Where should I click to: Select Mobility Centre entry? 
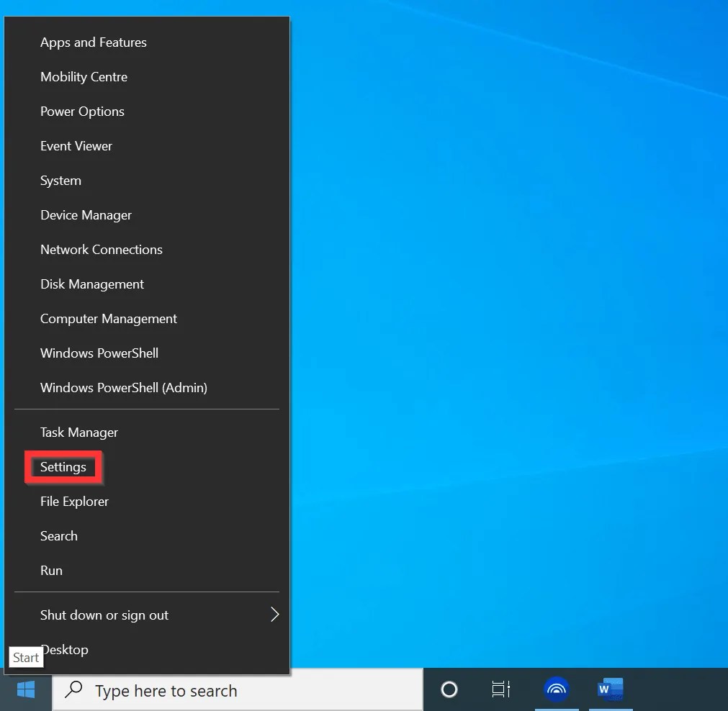pos(147,76)
